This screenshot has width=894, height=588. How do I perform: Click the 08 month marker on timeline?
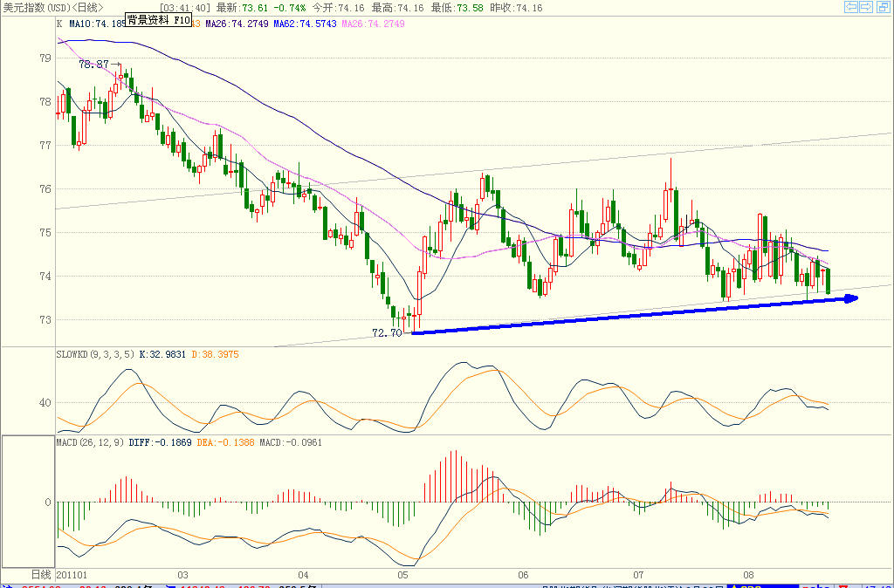point(748,575)
